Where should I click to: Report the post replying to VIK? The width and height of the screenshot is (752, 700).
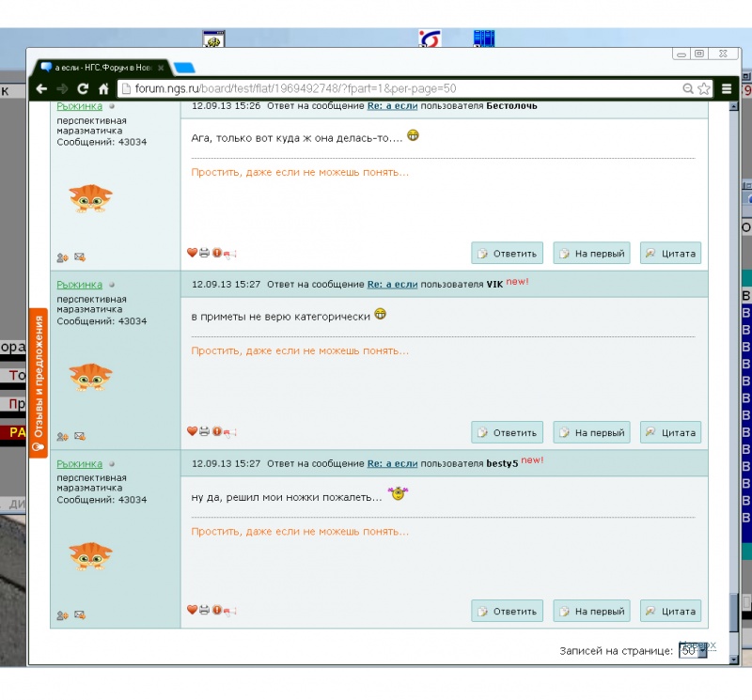pyautogui.click(x=217, y=431)
